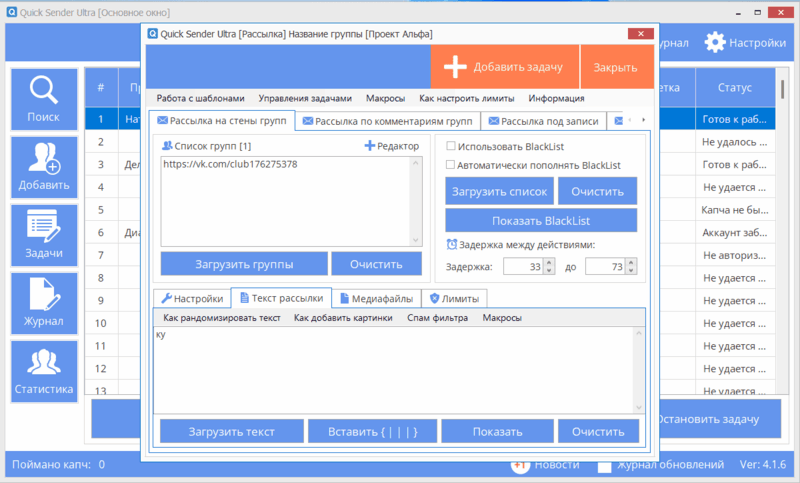Show previous tabs with left arrow
Screen dimensions: 800x483
(630, 120)
